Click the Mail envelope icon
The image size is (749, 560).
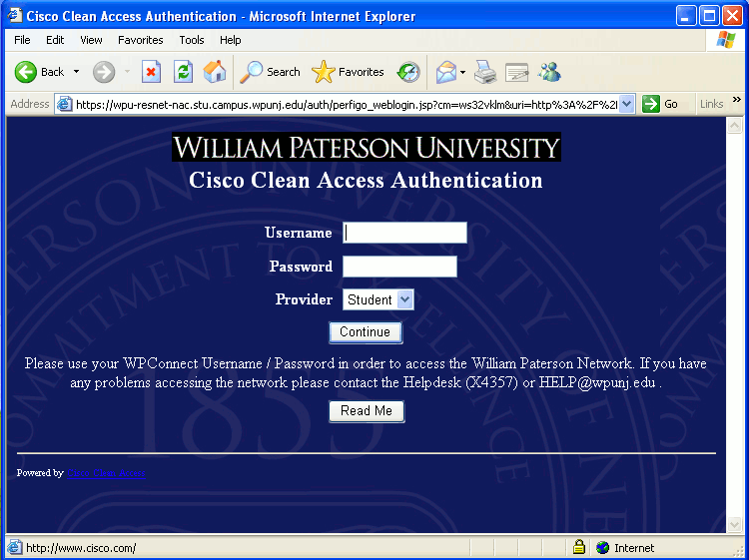(446, 73)
